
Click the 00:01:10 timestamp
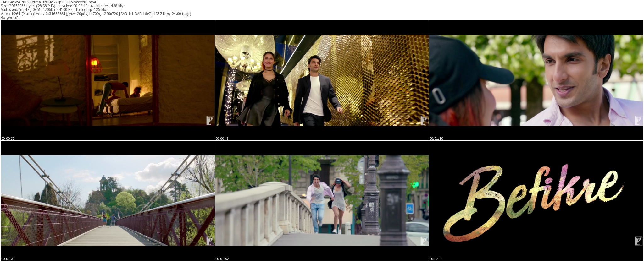pos(436,139)
